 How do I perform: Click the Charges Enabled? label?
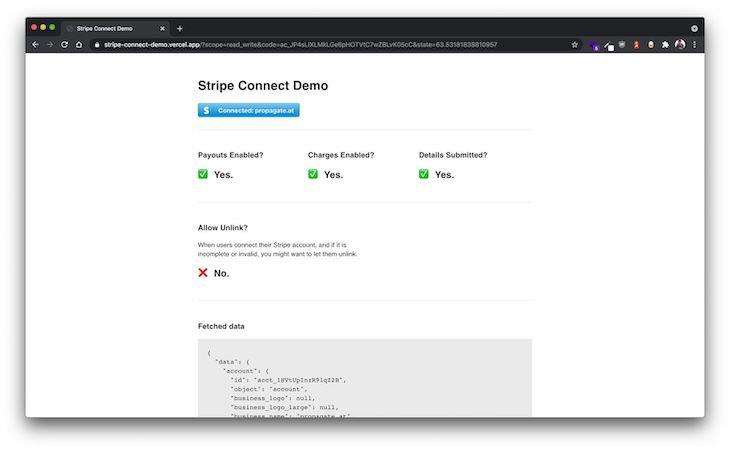click(341, 155)
